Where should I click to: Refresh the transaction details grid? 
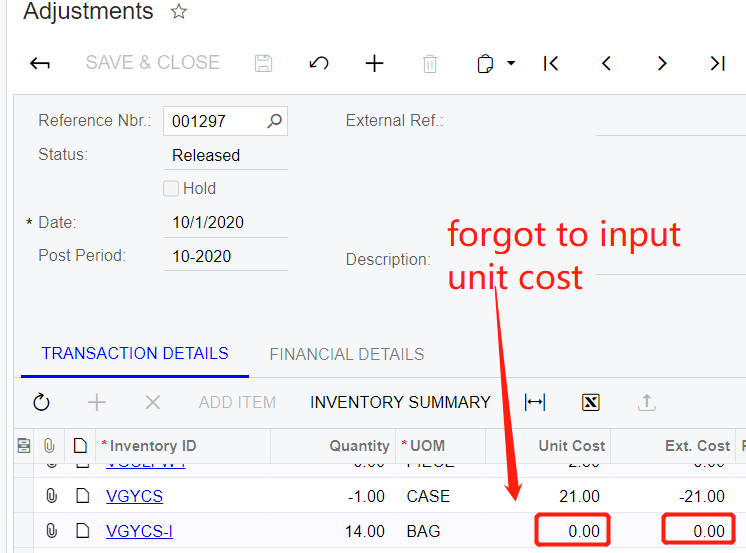tap(41, 402)
